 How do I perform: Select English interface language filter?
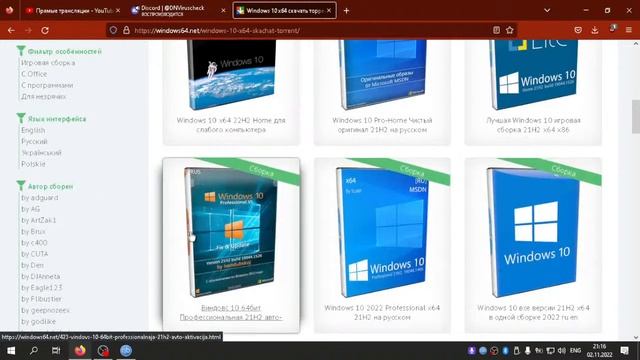point(33,130)
